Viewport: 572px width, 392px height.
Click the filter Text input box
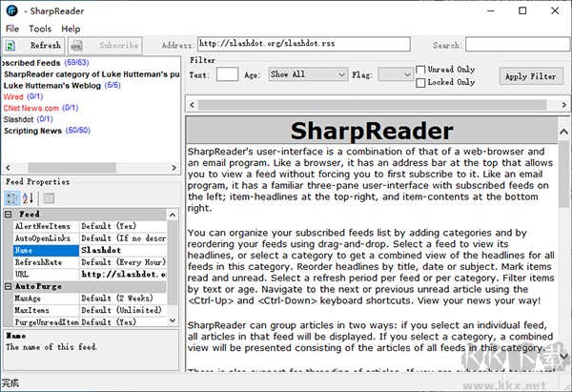(x=227, y=74)
